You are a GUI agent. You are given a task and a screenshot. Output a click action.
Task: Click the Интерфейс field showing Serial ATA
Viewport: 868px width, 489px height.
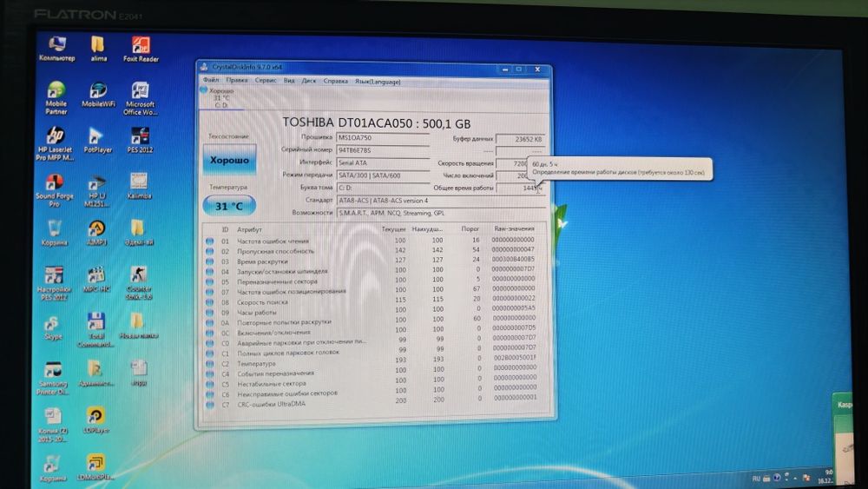pos(383,162)
